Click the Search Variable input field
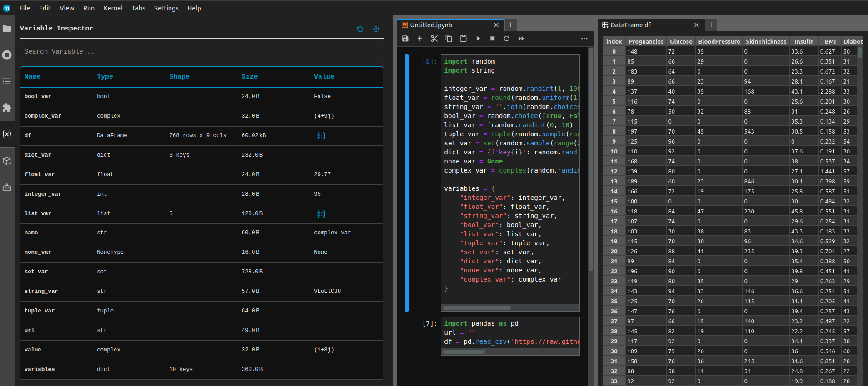 201,52
